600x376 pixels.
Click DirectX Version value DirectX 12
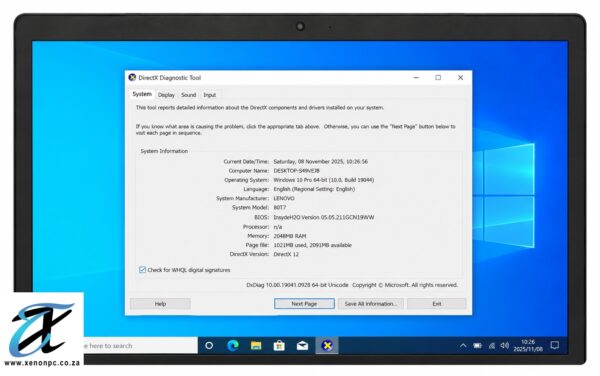(x=286, y=254)
